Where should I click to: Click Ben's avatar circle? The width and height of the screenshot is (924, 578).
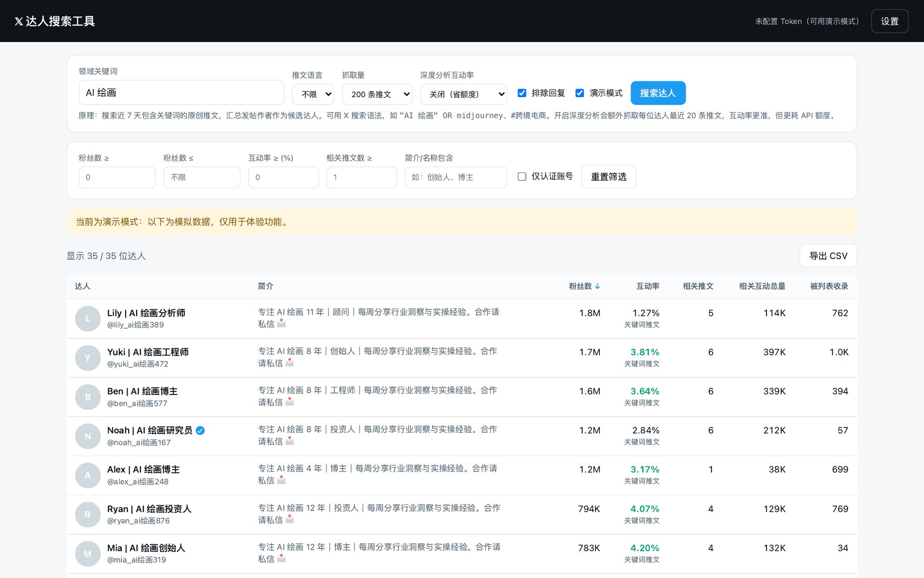[88, 397]
